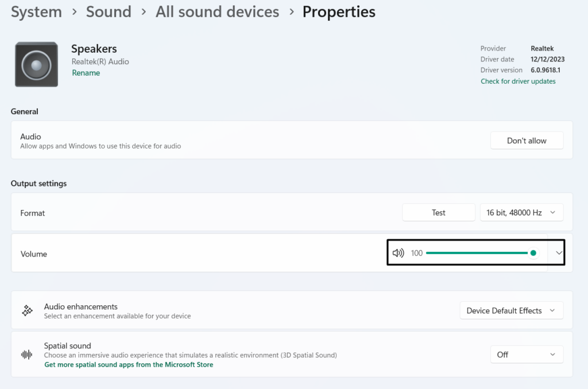Click the volume slider handle
Image resolution: width=588 pixels, height=389 pixels.
533,253
